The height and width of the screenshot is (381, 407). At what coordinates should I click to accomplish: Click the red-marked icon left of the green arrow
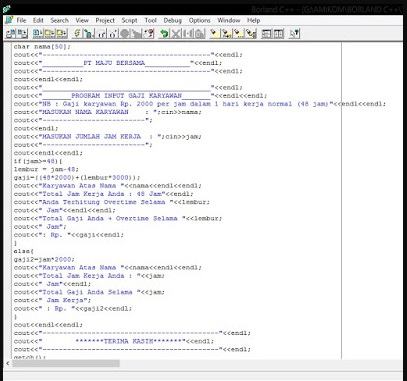149,33
